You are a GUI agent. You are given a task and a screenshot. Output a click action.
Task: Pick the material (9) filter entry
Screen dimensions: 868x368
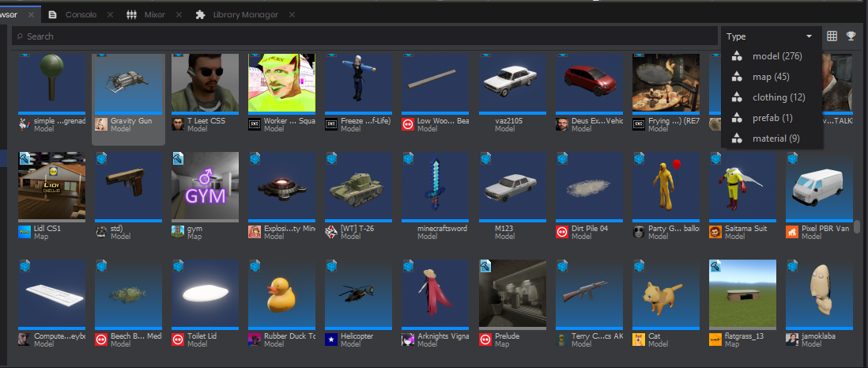[772, 138]
